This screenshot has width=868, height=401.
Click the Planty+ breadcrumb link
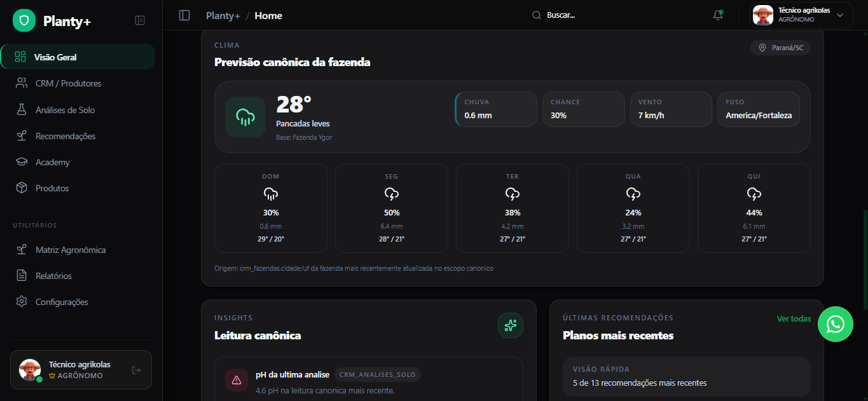pyautogui.click(x=223, y=15)
